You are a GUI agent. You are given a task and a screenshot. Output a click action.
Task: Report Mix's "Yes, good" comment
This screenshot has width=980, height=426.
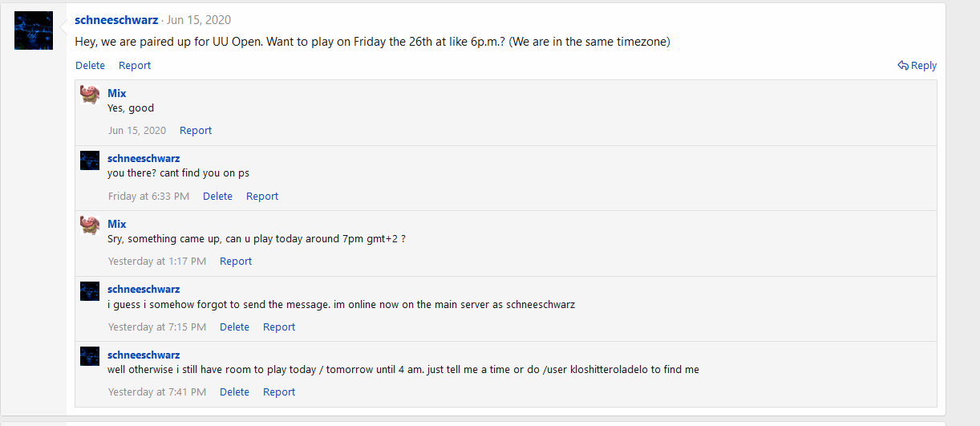pos(196,131)
